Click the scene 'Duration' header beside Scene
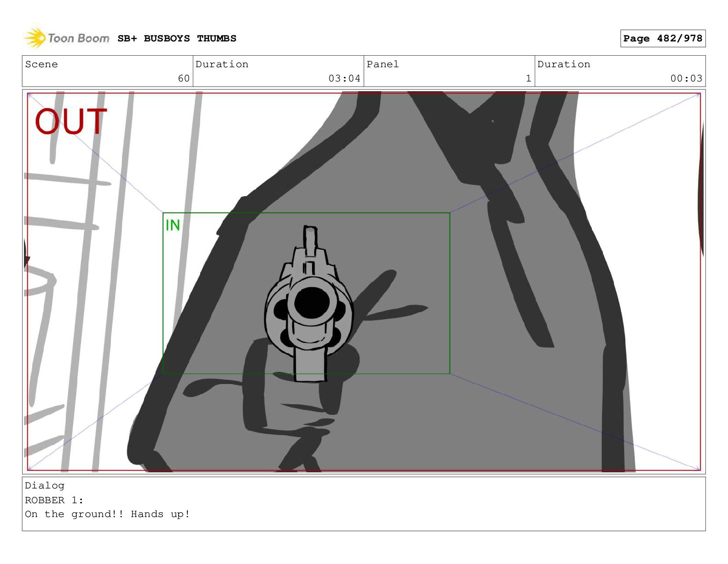 (x=222, y=64)
